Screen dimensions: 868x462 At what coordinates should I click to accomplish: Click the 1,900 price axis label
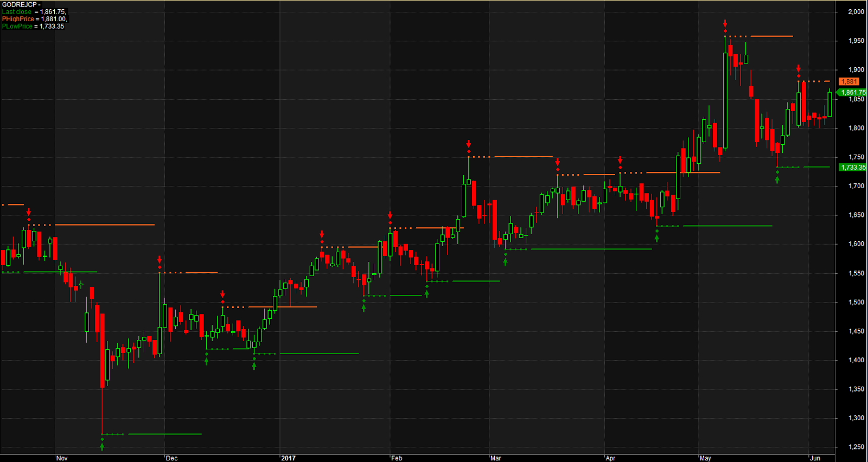tap(856, 70)
